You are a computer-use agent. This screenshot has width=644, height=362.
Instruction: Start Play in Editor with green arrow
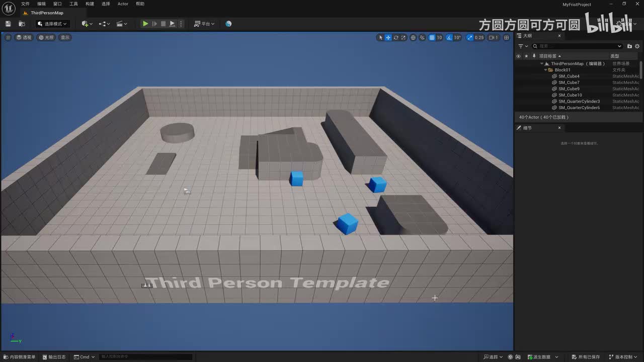pos(145,24)
